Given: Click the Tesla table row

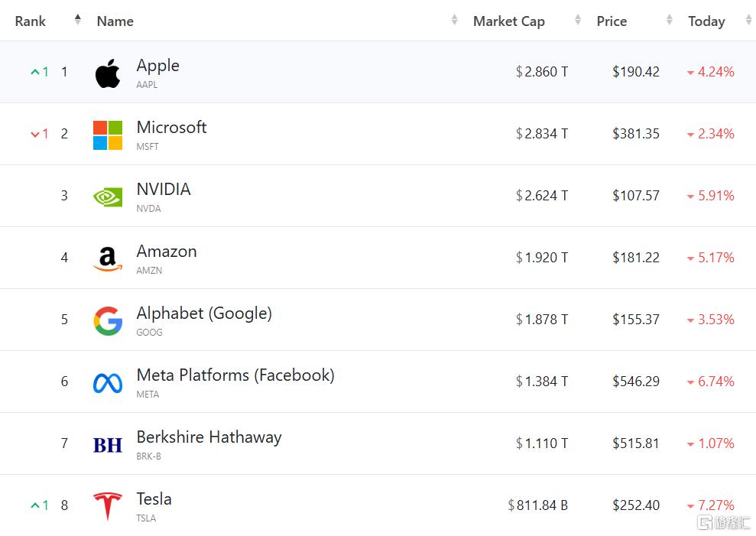Looking at the screenshot, I should (378, 505).
